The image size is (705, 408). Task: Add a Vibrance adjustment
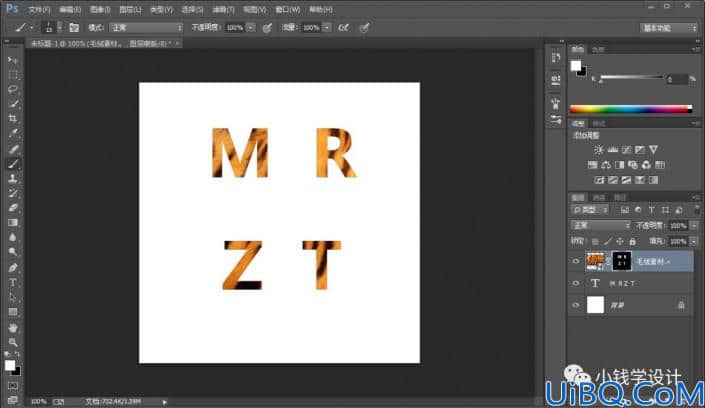click(653, 150)
